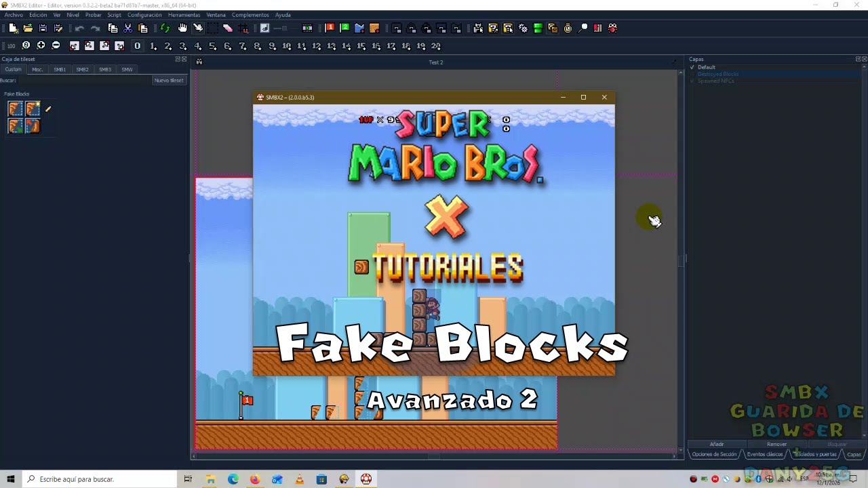Select the rectangular selection tool

212,28
